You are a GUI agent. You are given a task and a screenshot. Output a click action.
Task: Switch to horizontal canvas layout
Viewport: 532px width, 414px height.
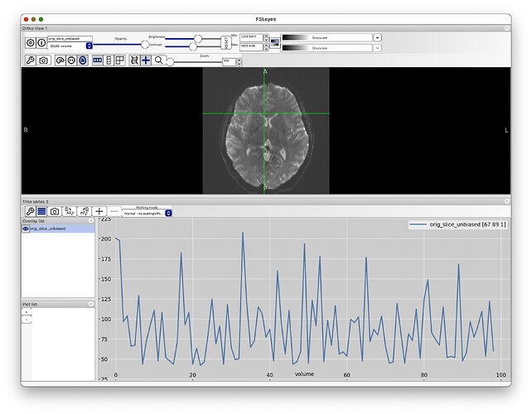click(x=98, y=60)
